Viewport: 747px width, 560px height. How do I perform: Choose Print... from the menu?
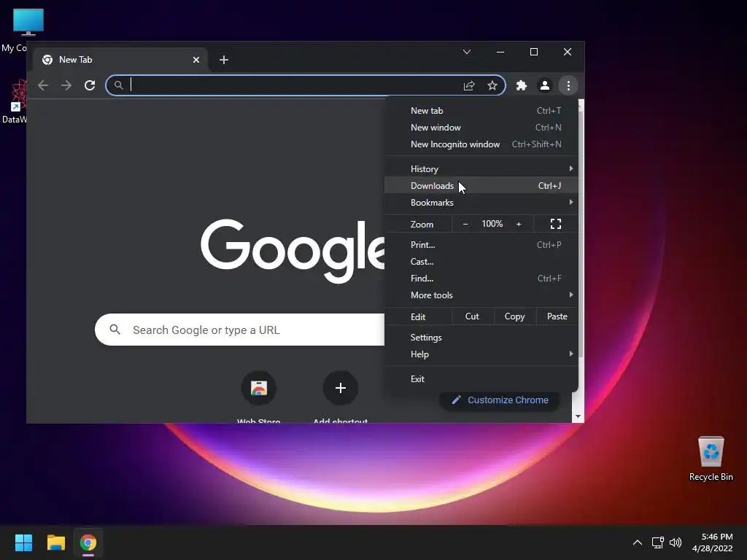(481, 245)
